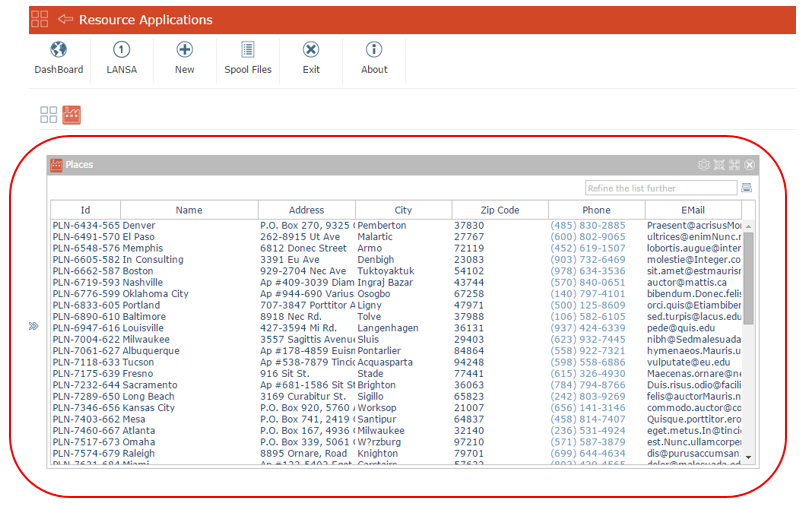The image size is (808, 507).
Task: Click the list scrollbar up arrow
Action: point(748,227)
